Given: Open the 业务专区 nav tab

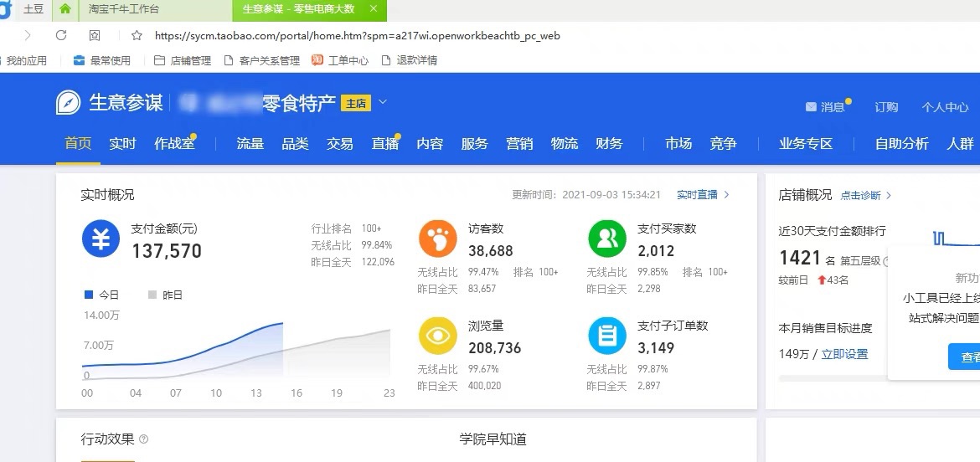Looking at the screenshot, I should click(x=807, y=144).
